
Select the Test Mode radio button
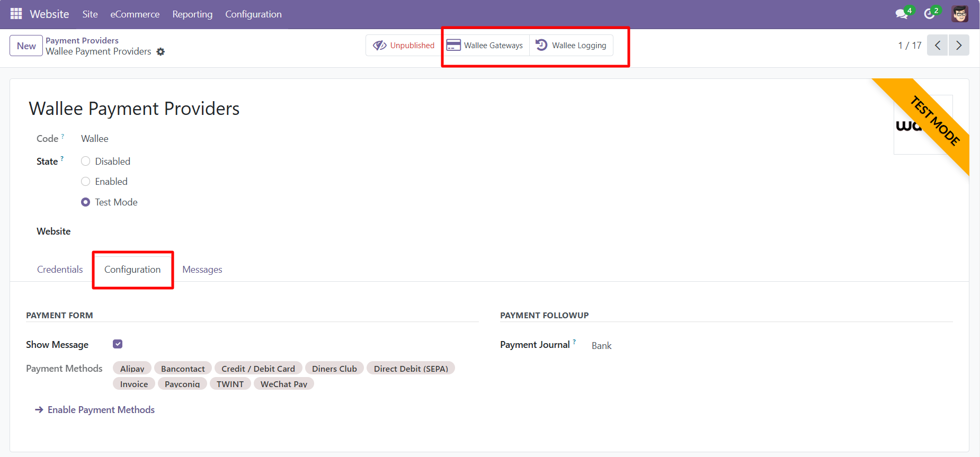pyautogui.click(x=85, y=202)
